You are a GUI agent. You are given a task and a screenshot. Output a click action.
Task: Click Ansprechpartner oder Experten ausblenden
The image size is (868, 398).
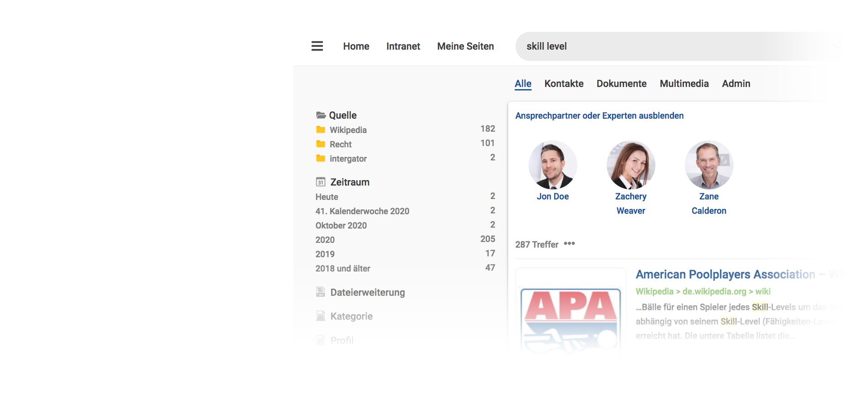pyautogui.click(x=599, y=116)
